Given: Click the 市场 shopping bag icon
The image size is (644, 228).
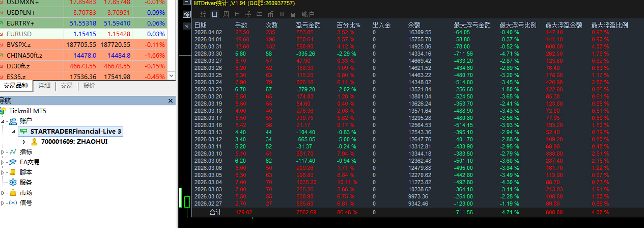Looking at the screenshot, I should (x=13, y=192).
